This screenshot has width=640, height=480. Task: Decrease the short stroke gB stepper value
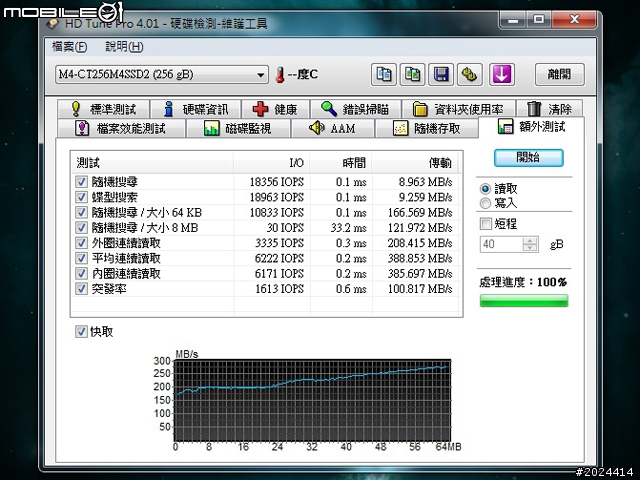[x=530, y=248]
